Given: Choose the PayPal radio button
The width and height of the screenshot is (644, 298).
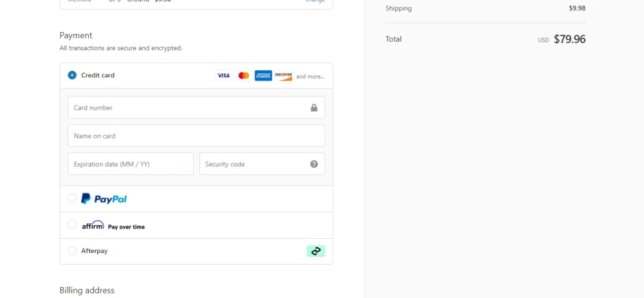Looking at the screenshot, I should pyautogui.click(x=72, y=198).
